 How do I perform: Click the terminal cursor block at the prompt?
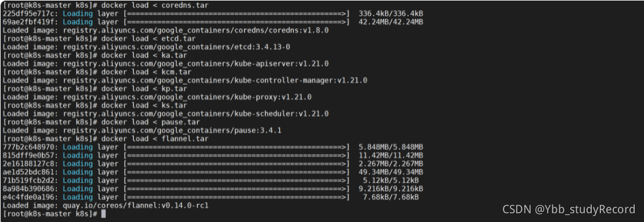pyautogui.click(x=103, y=214)
